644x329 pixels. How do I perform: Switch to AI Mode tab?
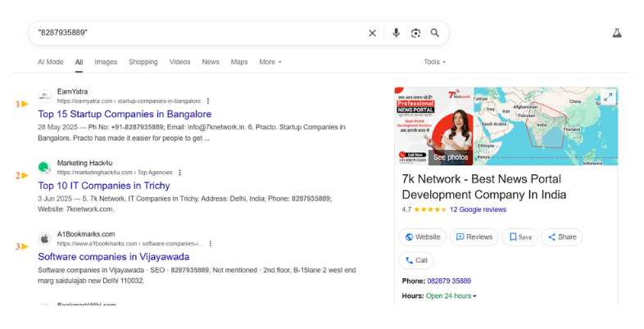click(51, 62)
